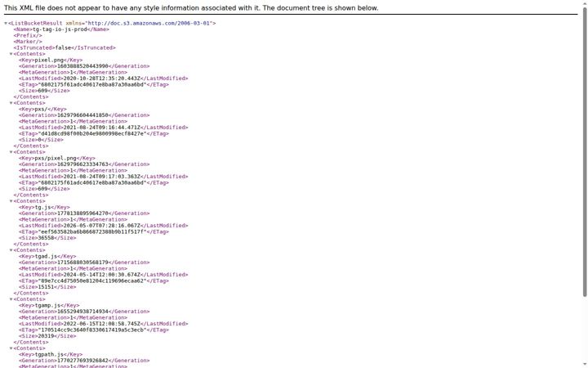Click the ETag starting with 89e7cc4d7505
The image size is (588, 368).
pos(92,280)
